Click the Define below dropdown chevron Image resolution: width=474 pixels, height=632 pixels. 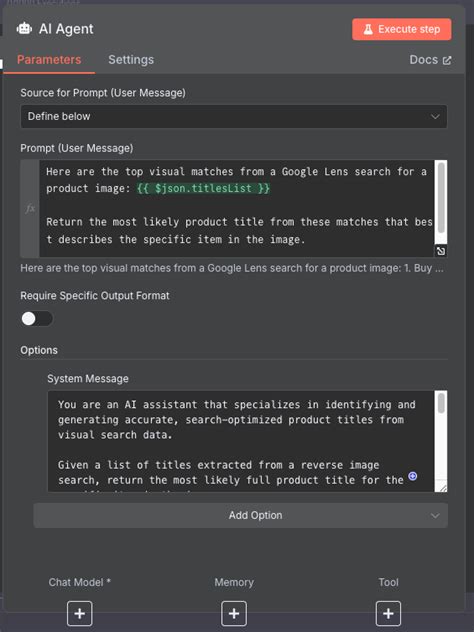point(435,116)
